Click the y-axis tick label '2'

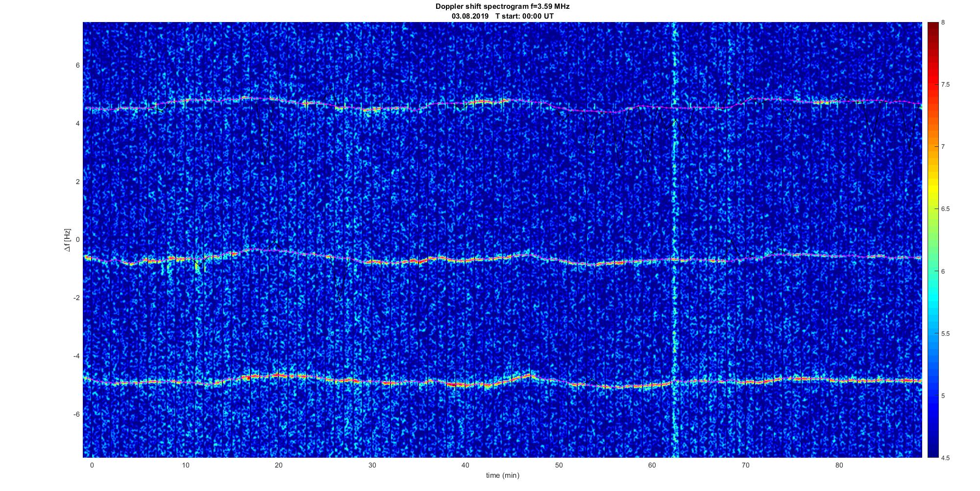tap(78, 182)
